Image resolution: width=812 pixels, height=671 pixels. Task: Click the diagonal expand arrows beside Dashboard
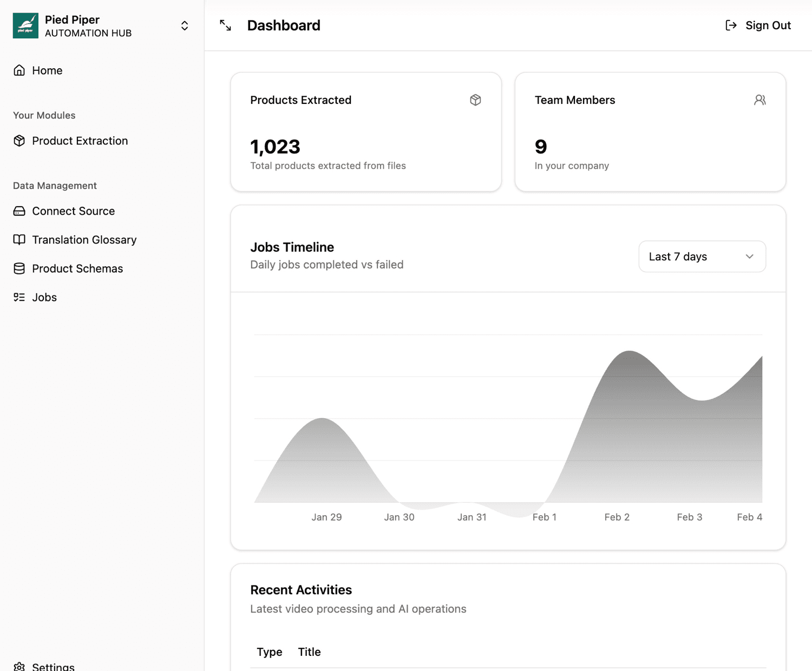225,25
